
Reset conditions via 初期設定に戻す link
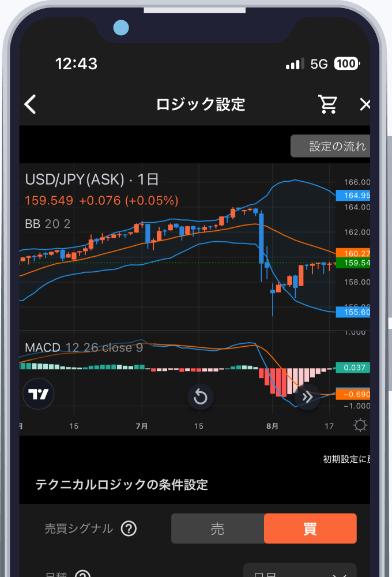346,459
